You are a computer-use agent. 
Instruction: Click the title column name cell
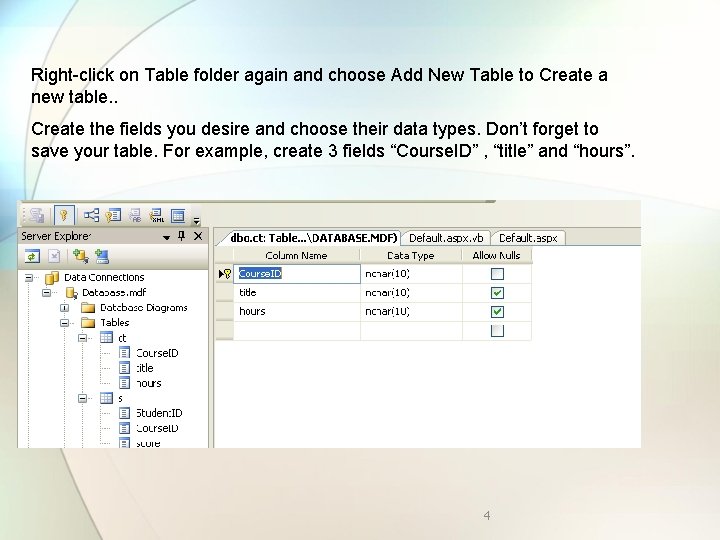click(297, 292)
